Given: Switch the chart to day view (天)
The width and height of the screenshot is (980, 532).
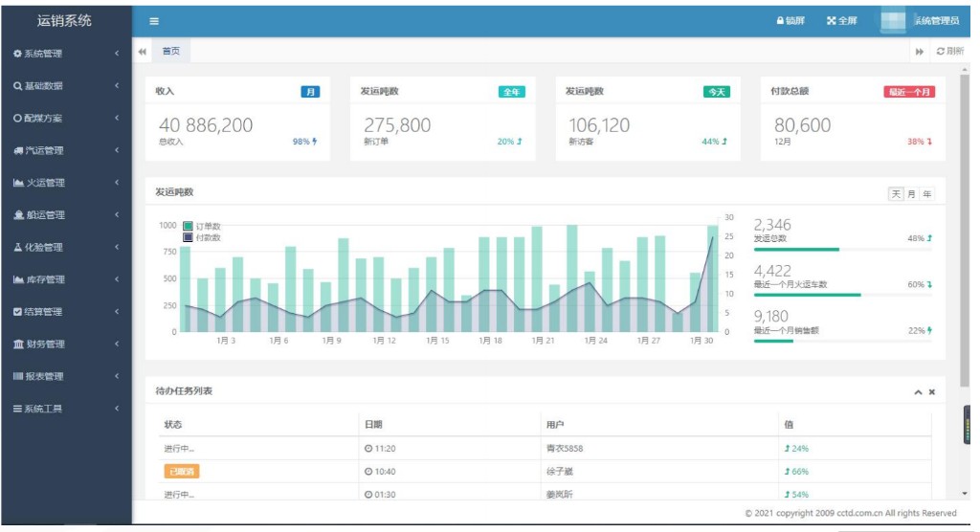Looking at the screenshot, I should point(897,194).
